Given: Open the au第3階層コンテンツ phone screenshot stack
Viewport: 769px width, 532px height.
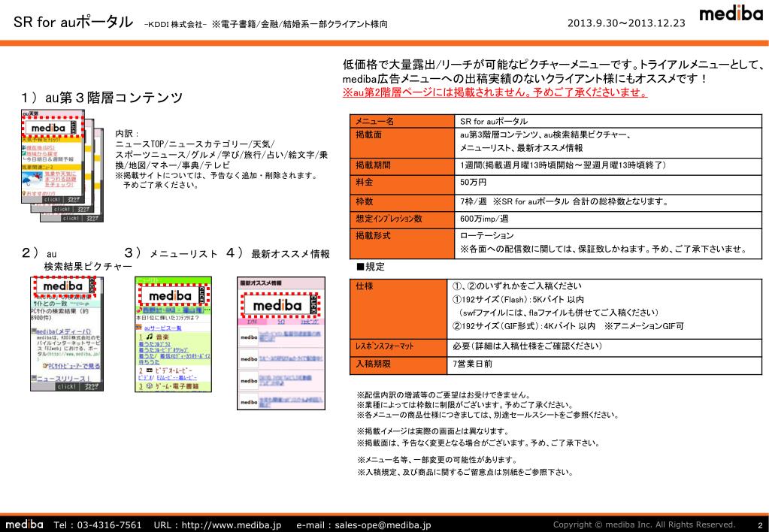Looking at the screenshot, I should [x=62, y=165].
